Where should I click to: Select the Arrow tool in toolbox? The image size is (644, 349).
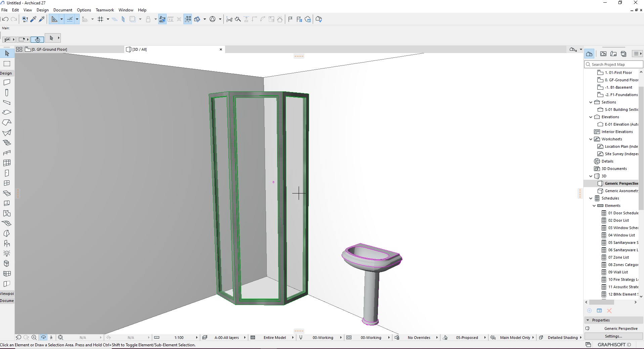click(7, 53)
